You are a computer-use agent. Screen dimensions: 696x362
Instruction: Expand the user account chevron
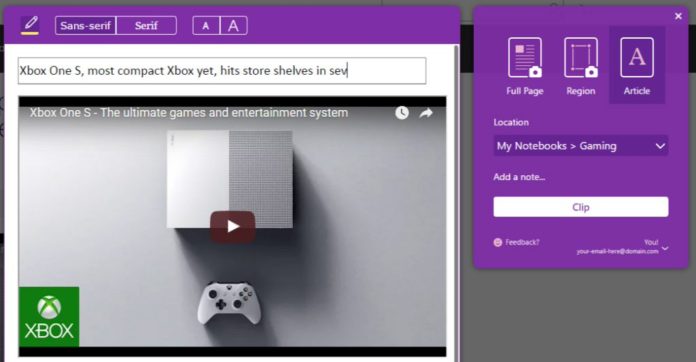pyautogui.click(x=664, y=248)
